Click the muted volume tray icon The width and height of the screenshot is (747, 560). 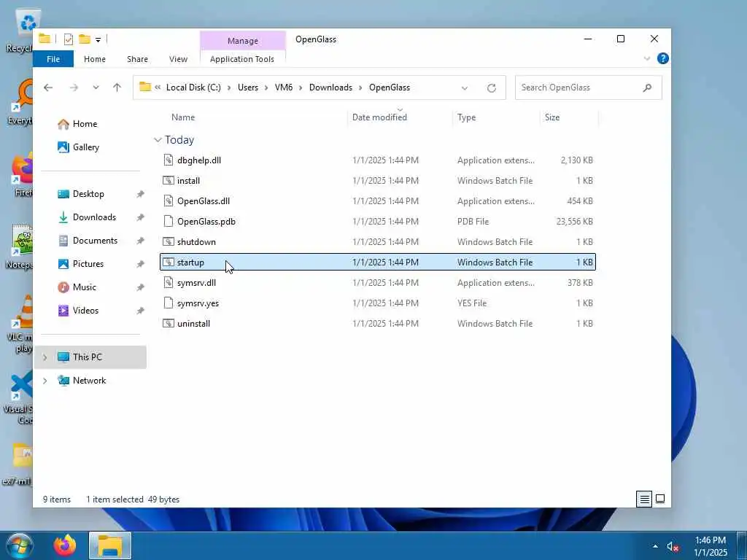tap(673, 547)
